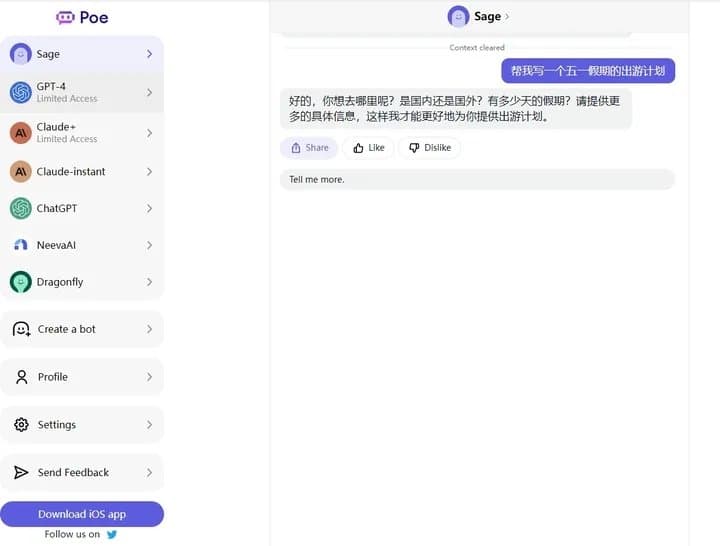Click the 'Follow us on' text
Viewport: 720px width, 546px height.
(72, 534)
